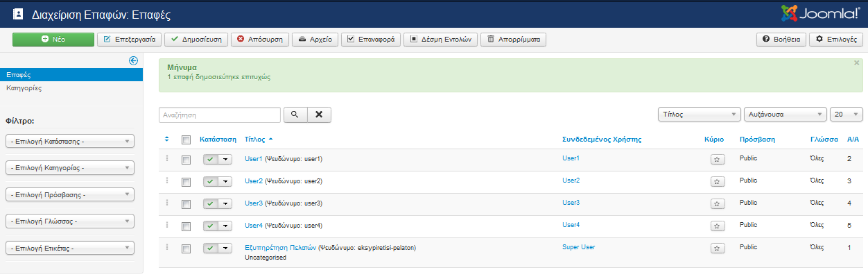Screen dimensions: 868x277
Task: Click into the search input field
Action: pyautogui.click(x=220, y=115)
